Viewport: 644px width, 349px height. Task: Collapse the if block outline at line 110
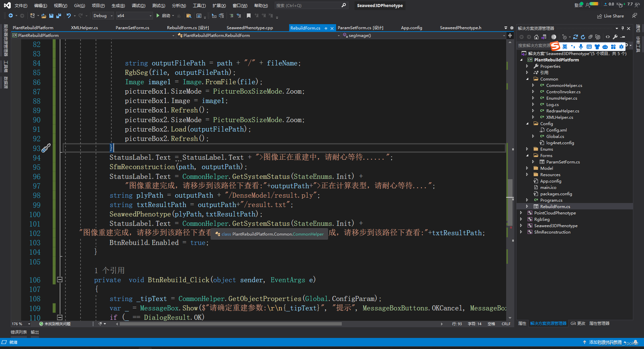click(x=60, y=317)
